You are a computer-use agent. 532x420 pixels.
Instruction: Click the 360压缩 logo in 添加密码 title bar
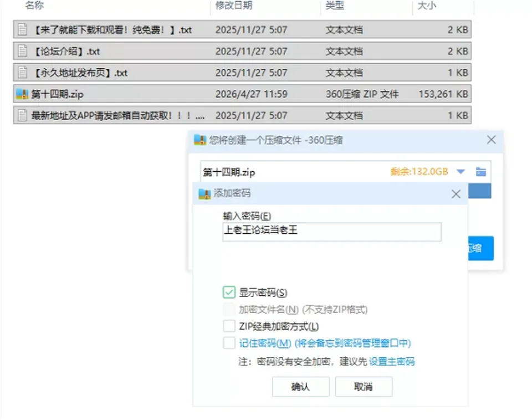pos(204,194)
